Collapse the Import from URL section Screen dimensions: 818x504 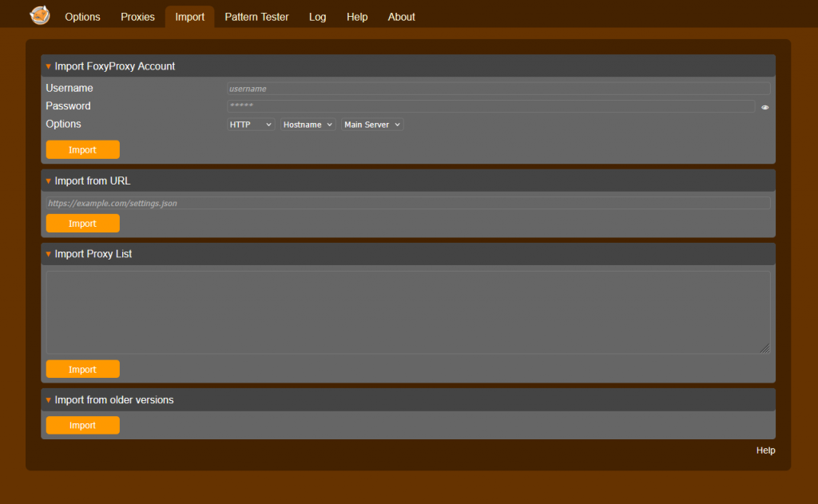408,181
